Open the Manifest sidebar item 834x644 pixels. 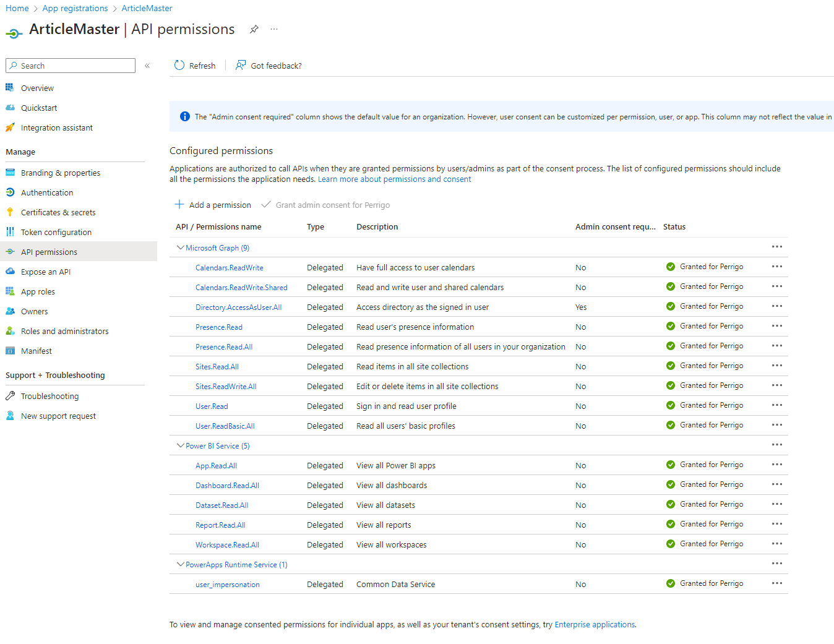pos(37,351)
